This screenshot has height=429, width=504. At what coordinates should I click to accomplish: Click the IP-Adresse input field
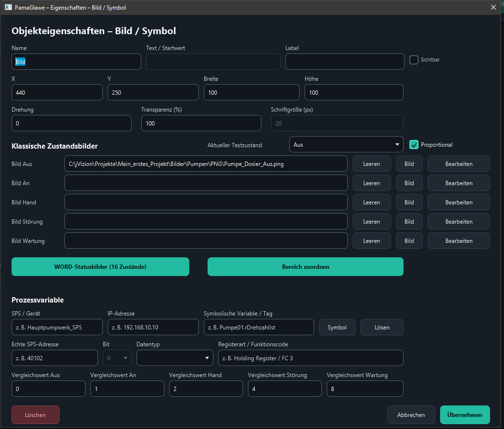pos(153,328)
